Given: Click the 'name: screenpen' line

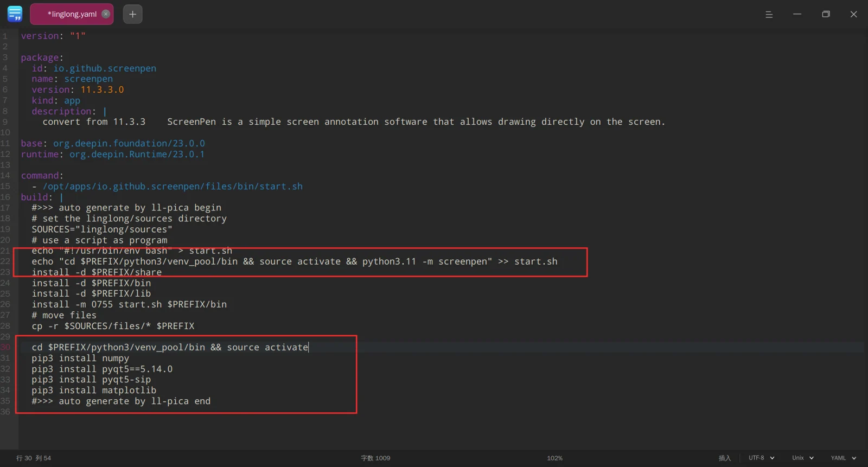Looking at the screenshot, I should [72, 79].
